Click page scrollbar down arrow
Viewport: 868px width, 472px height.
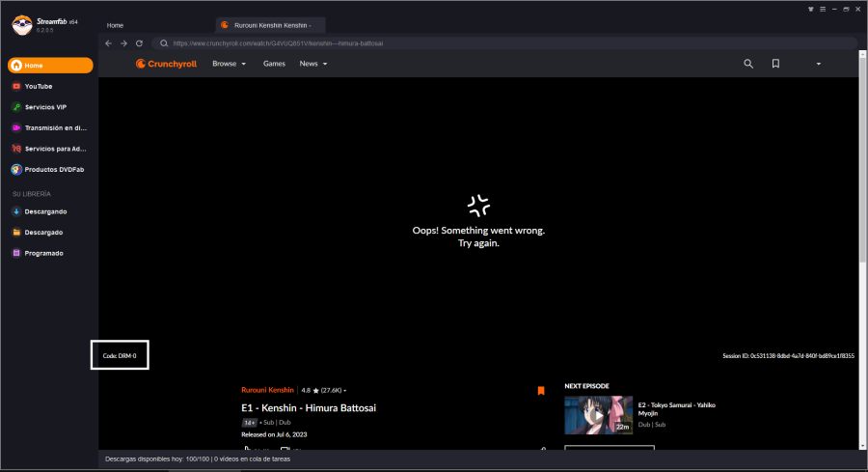coord(862,445)
